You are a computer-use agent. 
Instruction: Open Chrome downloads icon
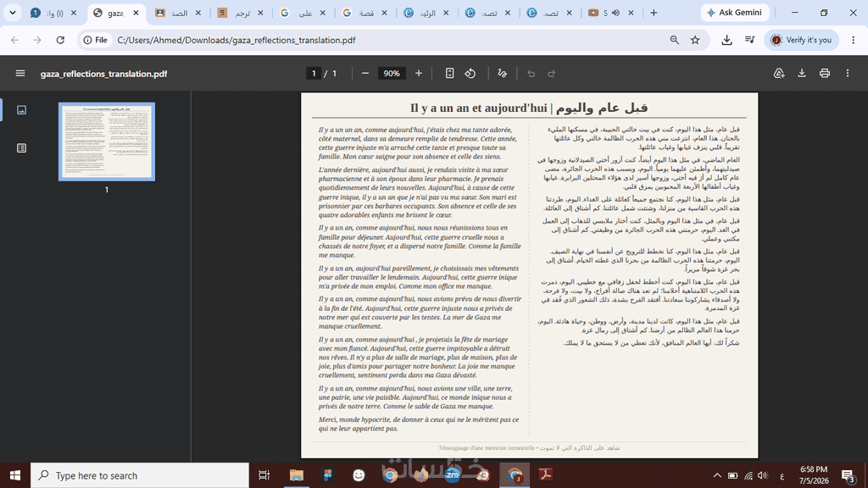click(726, 40)
